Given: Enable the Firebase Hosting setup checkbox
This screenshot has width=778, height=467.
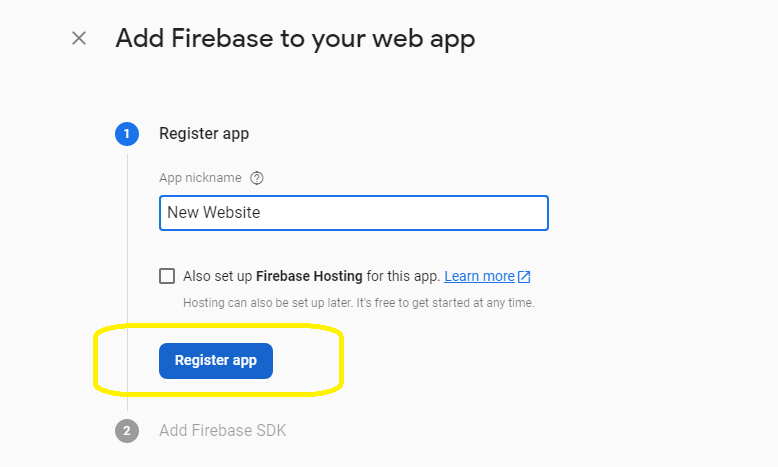Looking at the screenshot, I should (167, 276).
